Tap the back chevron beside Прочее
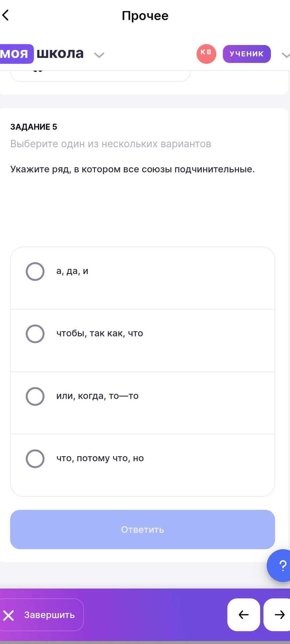 [5, 15]
